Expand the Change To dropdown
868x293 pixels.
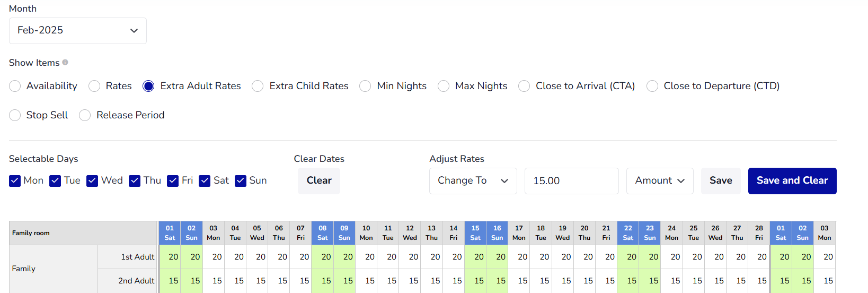point(473,181)
